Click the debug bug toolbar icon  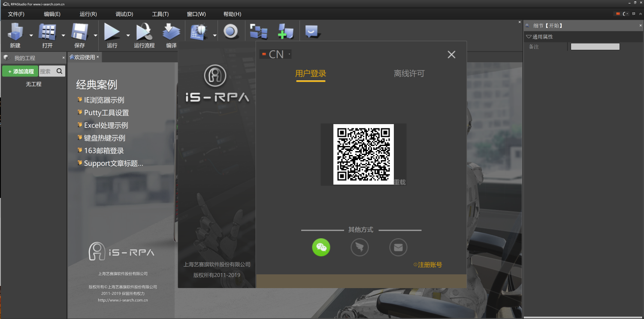tap(199, 31)
